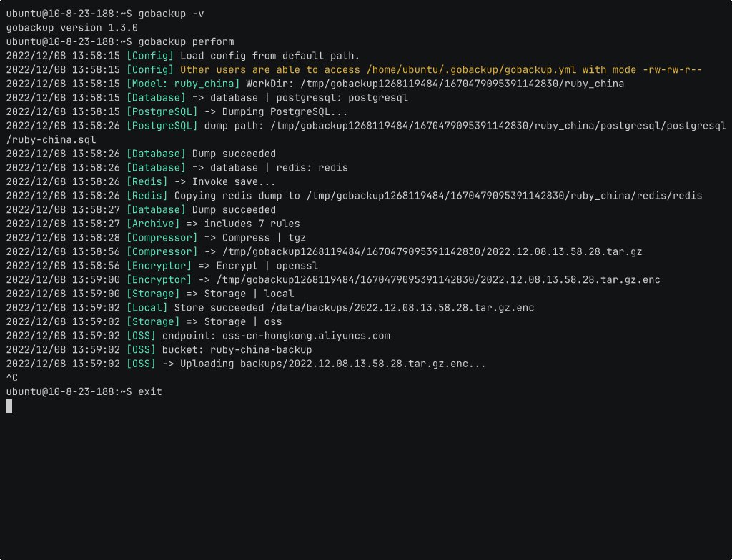Click the blinking terminal cursor
This screenshot has width=732, height=560.
tap(9, 406)
